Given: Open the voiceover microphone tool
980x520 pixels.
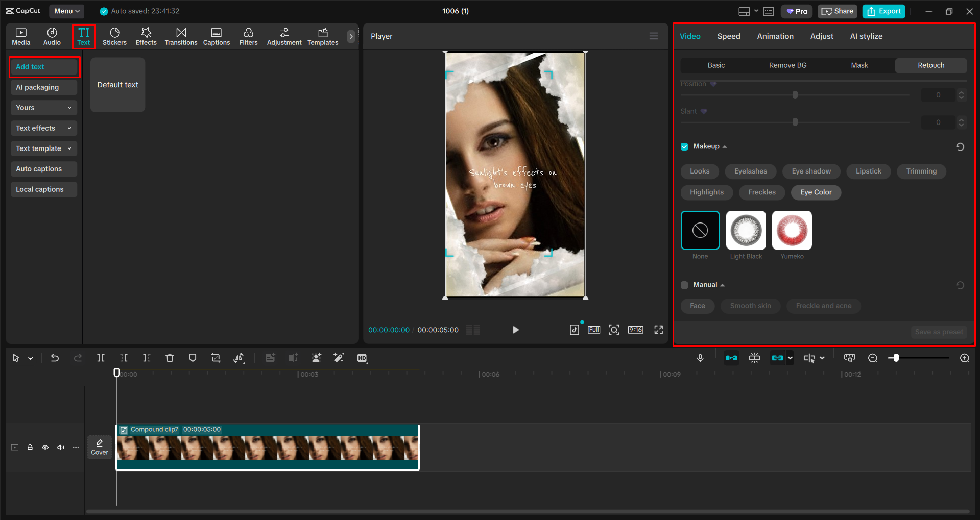Looking at the screenshot, I should click(700, 358).
